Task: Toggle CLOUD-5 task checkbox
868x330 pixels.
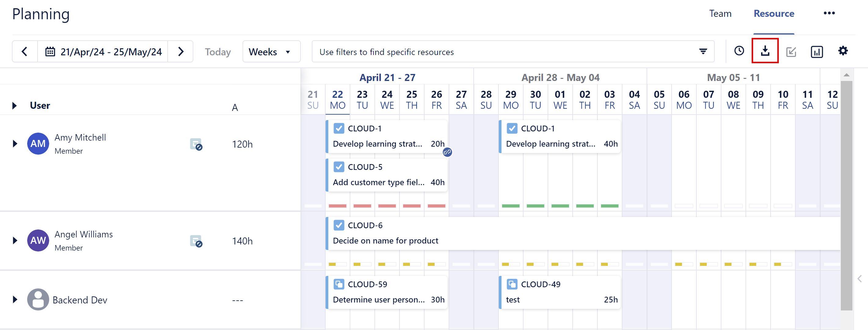Action: point(339,167)
